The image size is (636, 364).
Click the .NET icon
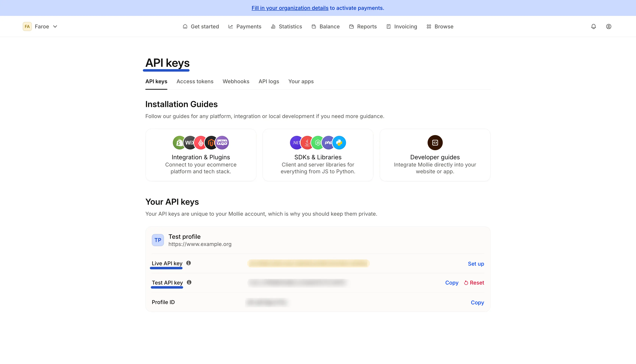(x=296, y=142)
